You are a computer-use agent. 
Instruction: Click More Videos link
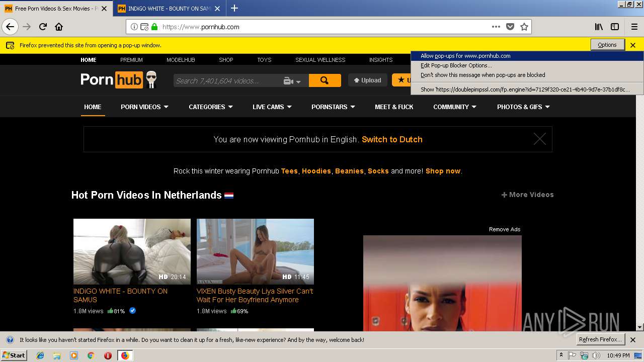(x=527, y=195)
